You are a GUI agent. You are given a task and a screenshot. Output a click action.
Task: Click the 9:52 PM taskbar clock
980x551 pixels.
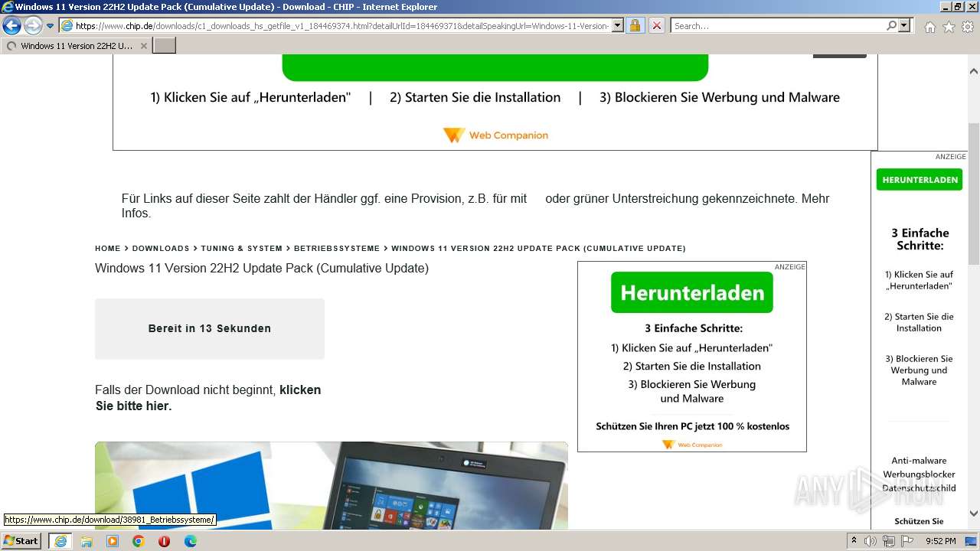pos(941,541)
